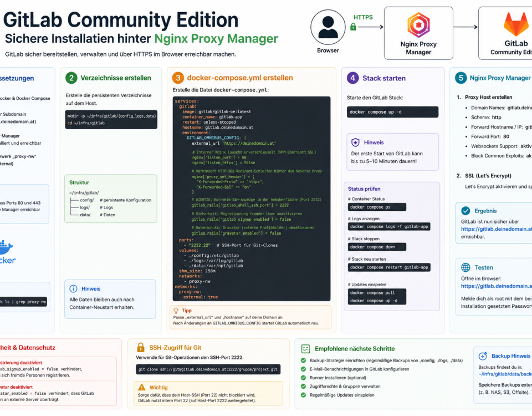
Task: Click the 'Websockets Support' bullet
Action: [502, 146]
